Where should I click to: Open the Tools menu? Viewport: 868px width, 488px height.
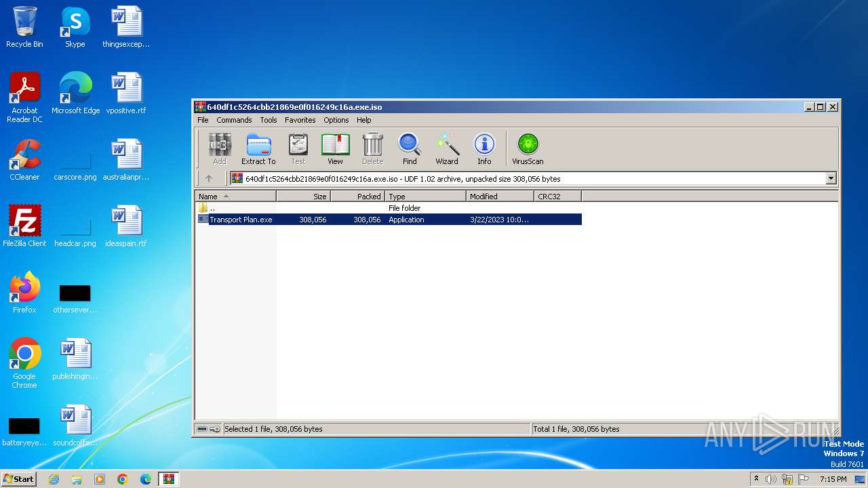[269, 120]
